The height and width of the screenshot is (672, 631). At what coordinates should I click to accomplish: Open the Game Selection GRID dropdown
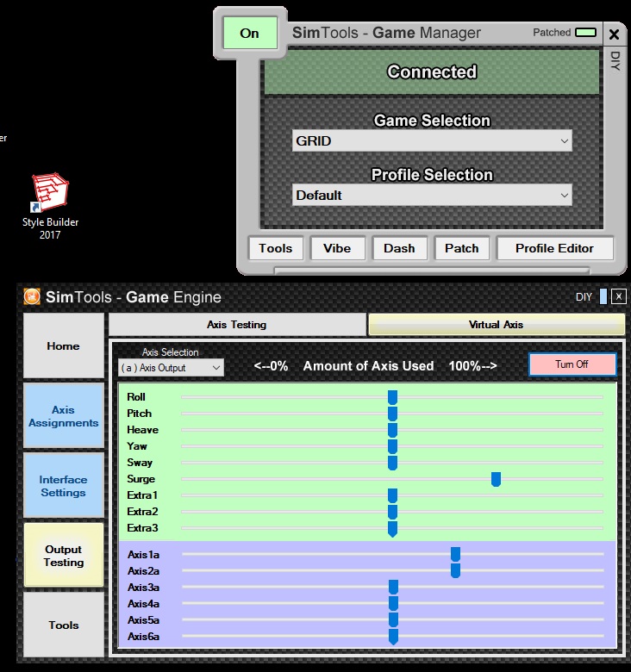point(432,141)
